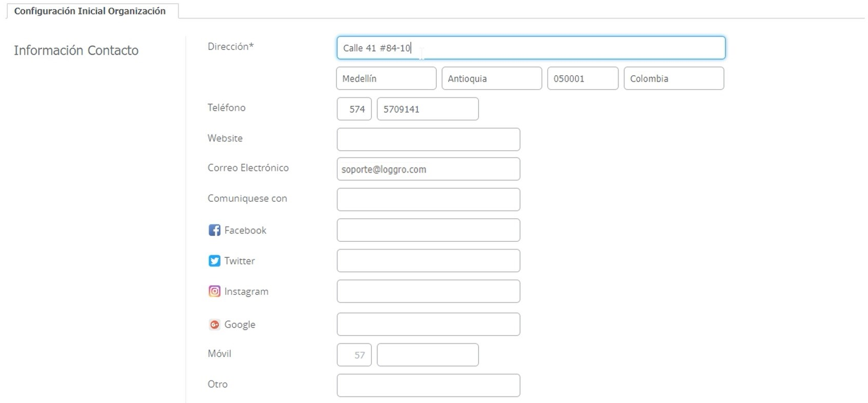Click the Medellín city field
This screenshot has height=403, width=868.
pyautogui.click(x=386, y=79)
